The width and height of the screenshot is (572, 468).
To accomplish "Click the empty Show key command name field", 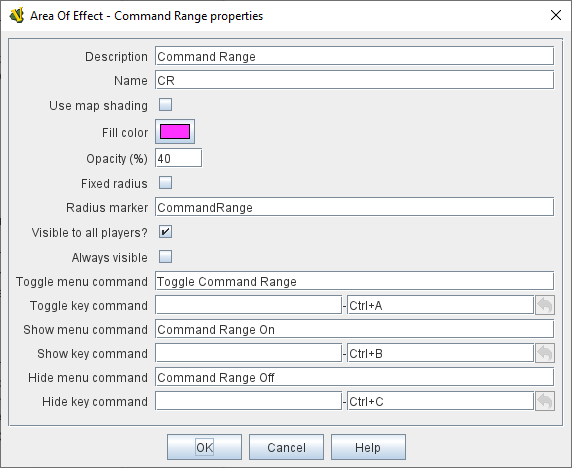I will point(248,353).
